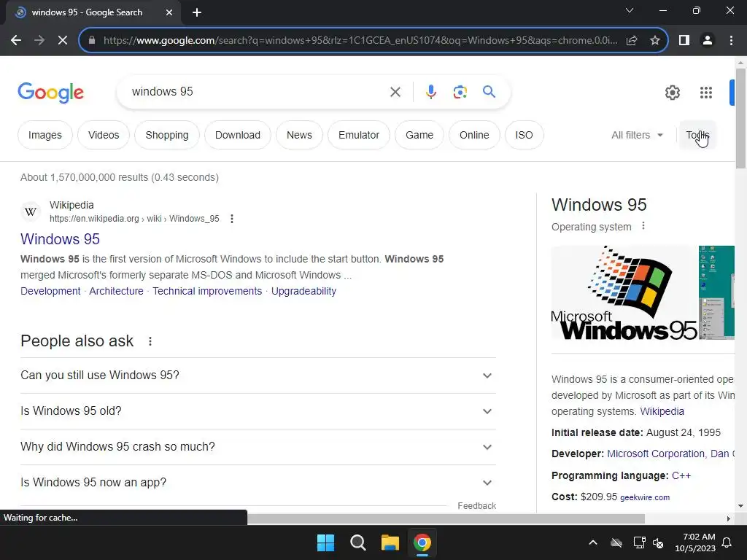Open File Explorer from taskbar
Image resolution: width=747 pixels, height=560 pixels.
click(x=390, y=542)
